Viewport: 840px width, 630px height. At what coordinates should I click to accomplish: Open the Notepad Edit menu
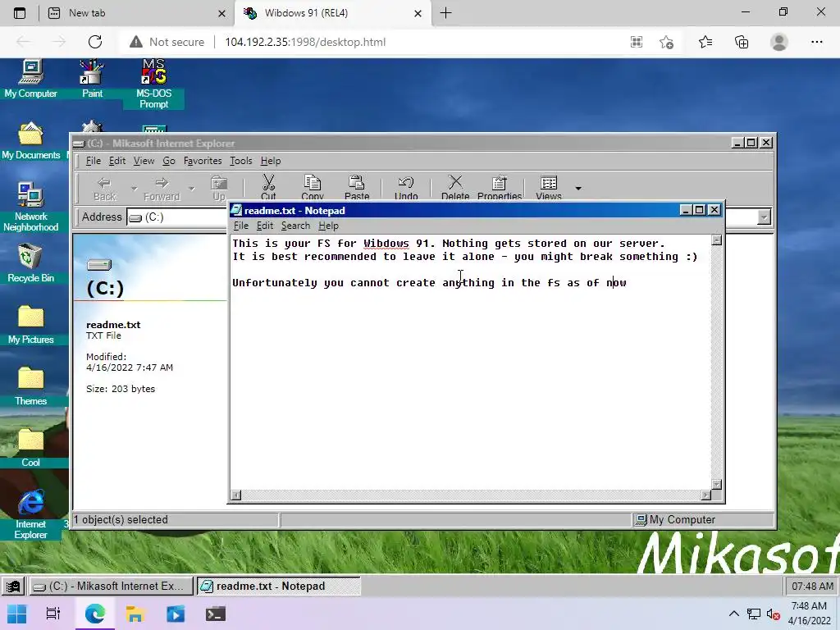[x=265, y=226]
